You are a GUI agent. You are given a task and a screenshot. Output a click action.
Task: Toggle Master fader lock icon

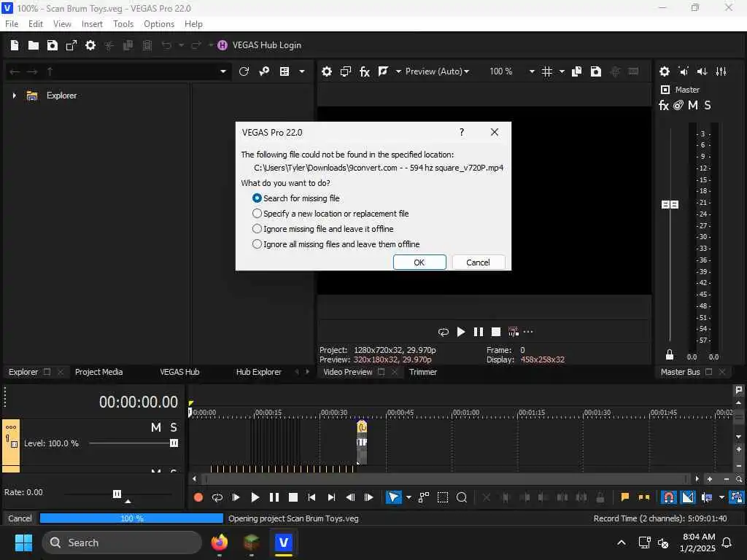coord(670,355)
